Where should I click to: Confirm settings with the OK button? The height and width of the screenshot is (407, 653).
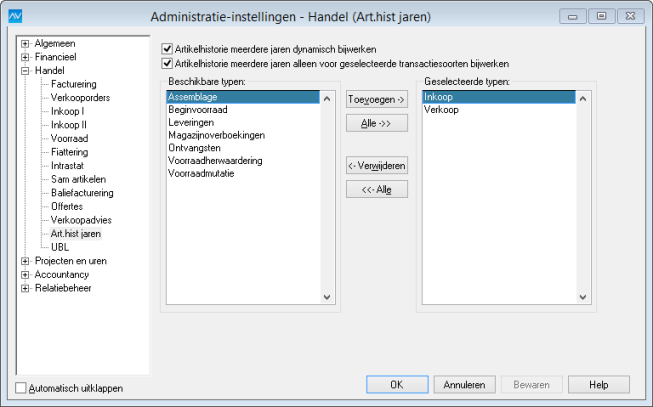[x=397, y=385]
